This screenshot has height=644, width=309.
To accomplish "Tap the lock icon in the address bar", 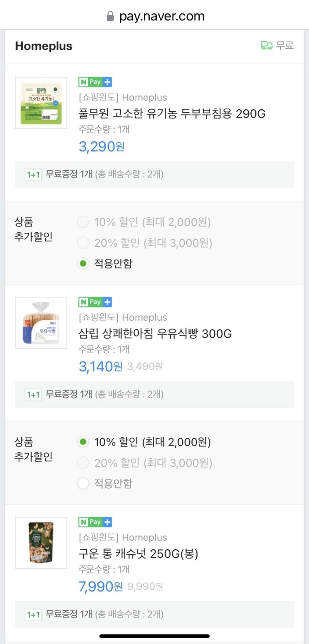I will click(x=110, y=17).
